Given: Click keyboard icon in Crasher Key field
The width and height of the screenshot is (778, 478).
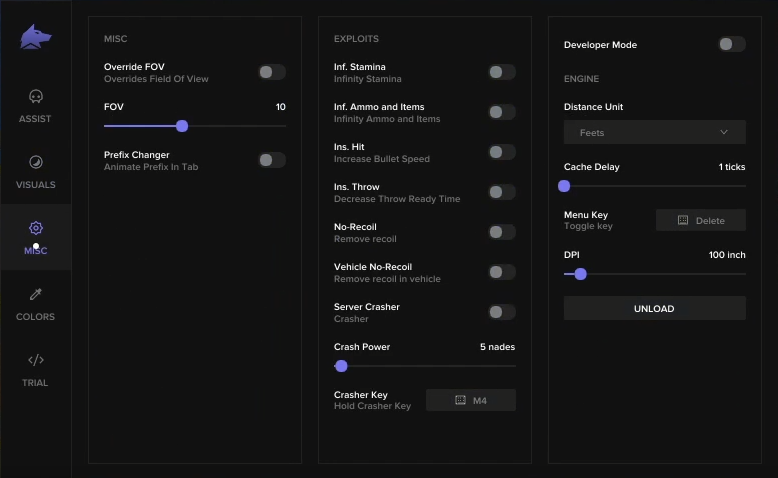Looking at the screenshot, I should coord(460,400).
